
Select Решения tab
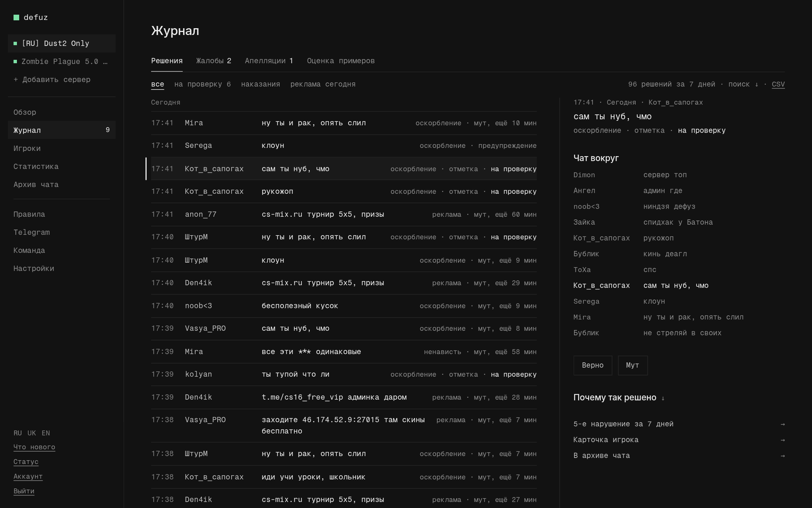tap(167, 61)
